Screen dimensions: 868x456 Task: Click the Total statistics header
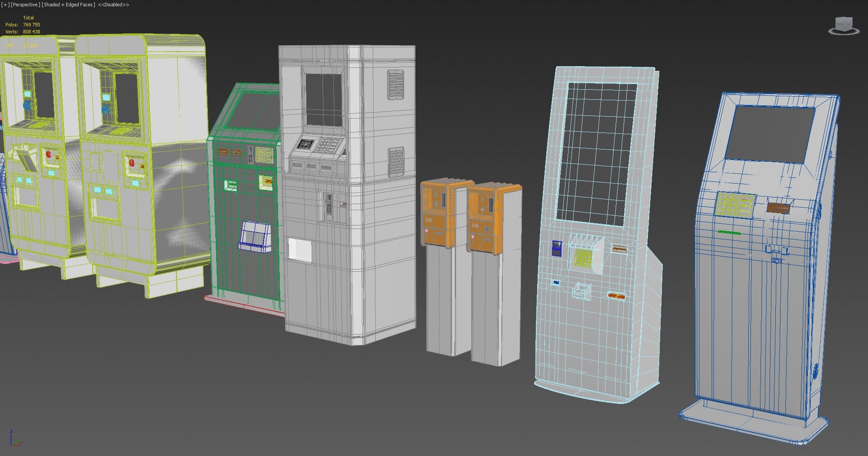(x=28, y=18)
